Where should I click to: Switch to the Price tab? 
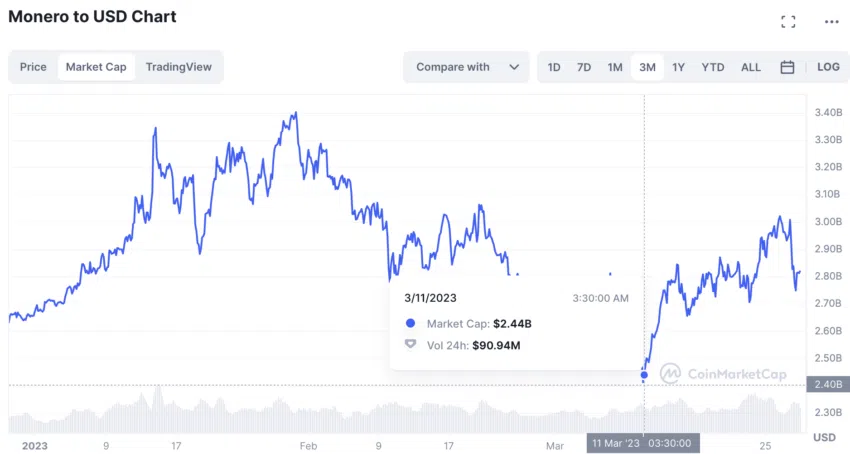(33, 67)
